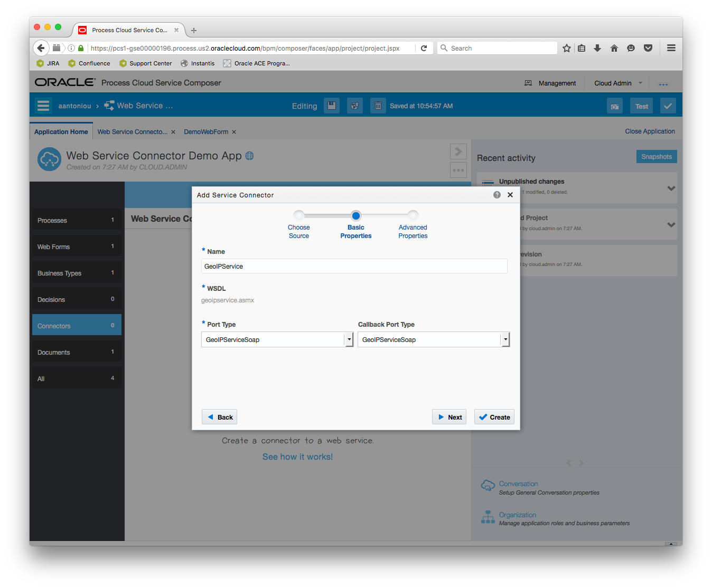This screenshot has height=588, width=712.
Task: Switch to Application Home tab
Action: pyautogui.click(x=61, y=131)
